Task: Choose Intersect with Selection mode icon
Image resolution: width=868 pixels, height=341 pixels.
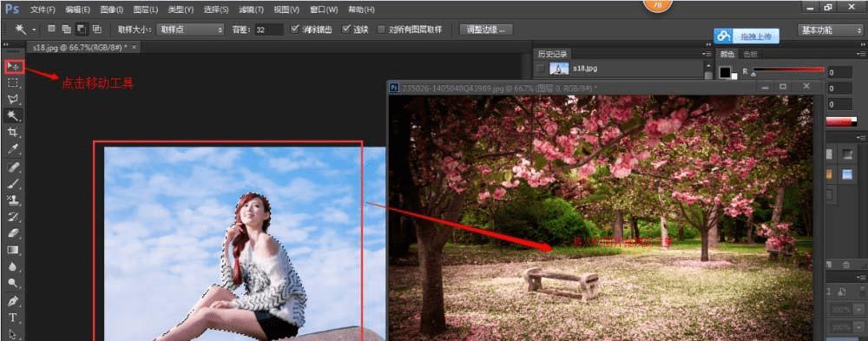Action: tap(97, 29)
